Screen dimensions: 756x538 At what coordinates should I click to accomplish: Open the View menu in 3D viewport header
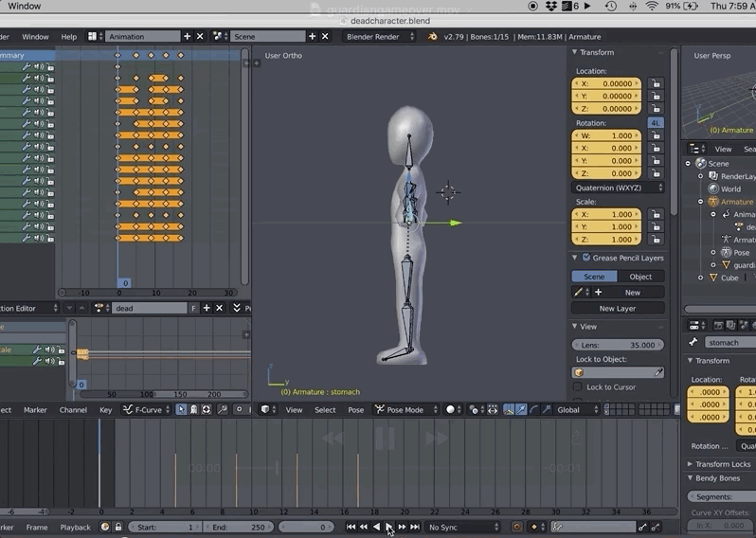coord(294,410)
